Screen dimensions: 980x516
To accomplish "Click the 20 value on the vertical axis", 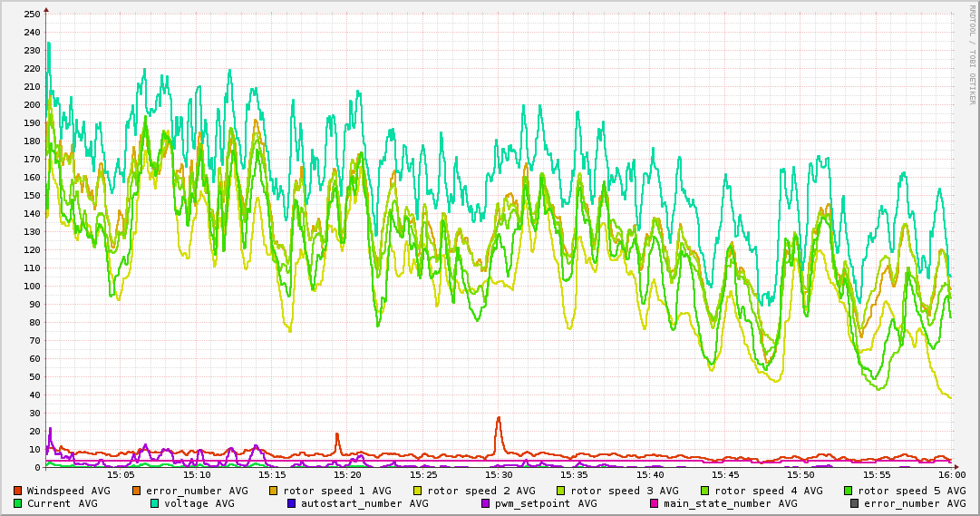I will pos(34,431).
